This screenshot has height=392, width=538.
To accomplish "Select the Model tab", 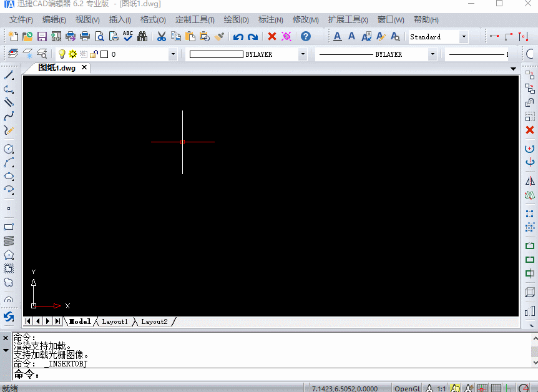I will point(80,321).
